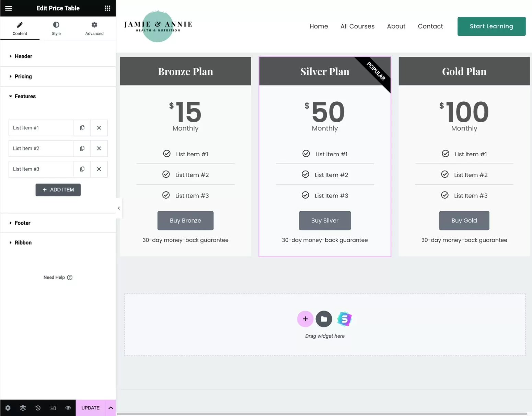Image resolution: width=532 pixels, height=416 pixels.
Task: Open List Item #1 in features panel
Action: pos(41,128)
